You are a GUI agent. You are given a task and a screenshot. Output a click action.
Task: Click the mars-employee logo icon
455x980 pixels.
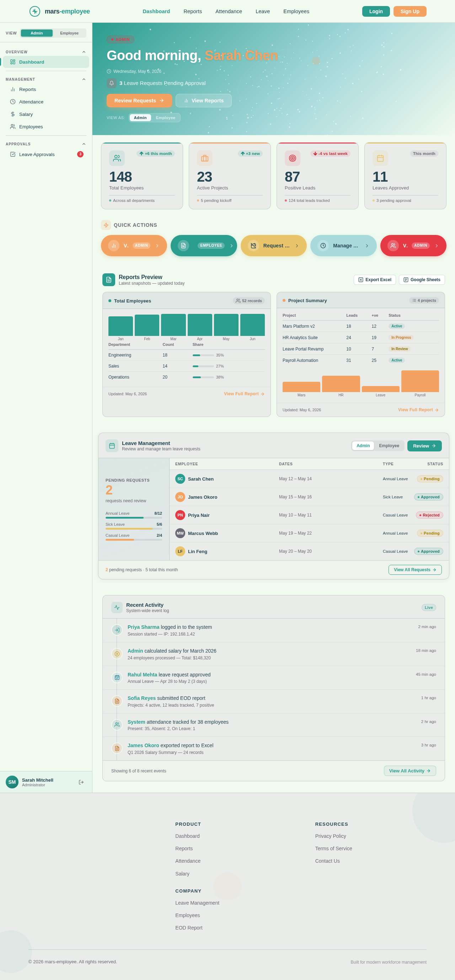click(x=34, y=11)
